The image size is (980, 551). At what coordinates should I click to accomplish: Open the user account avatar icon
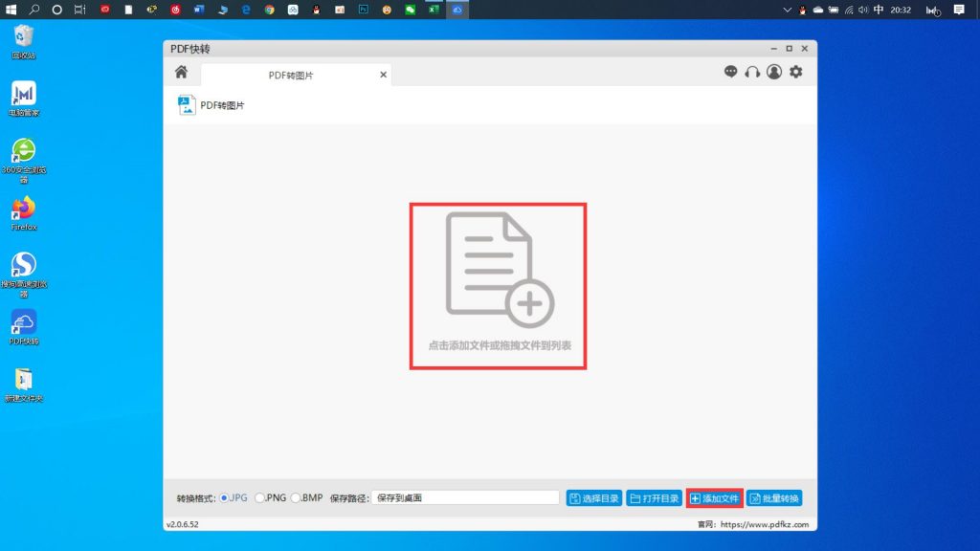[x=774, y=72]
